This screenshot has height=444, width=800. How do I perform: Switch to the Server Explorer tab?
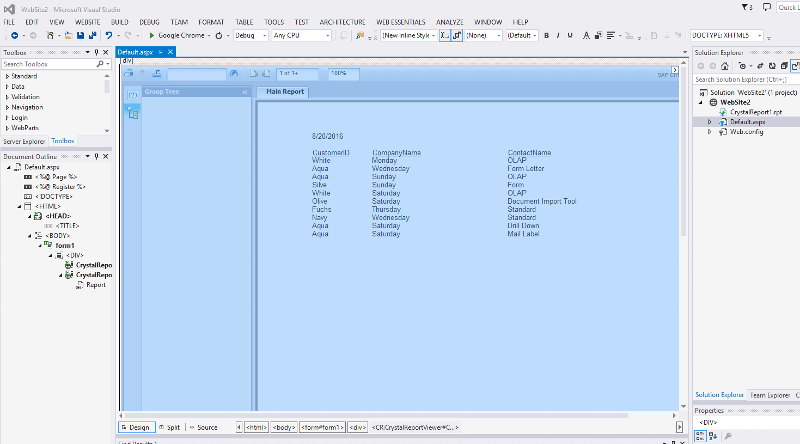pos(24,141)
